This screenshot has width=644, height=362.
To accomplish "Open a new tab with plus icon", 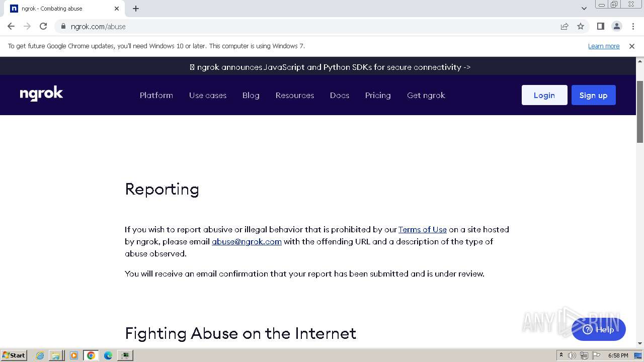I will [x=136, y=9].
